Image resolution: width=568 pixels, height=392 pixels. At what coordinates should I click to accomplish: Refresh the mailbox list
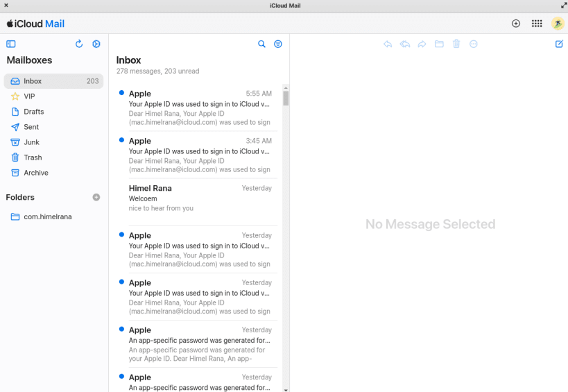point(79,44)
